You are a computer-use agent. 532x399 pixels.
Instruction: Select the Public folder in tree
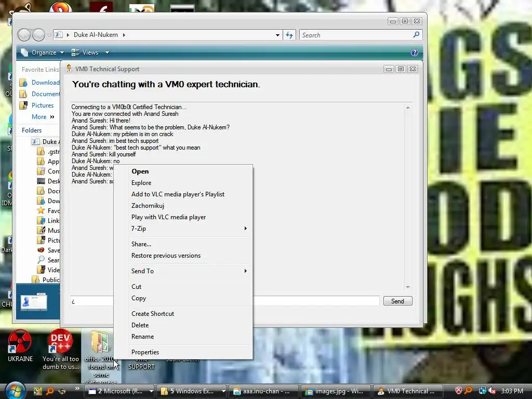[46, 280]
